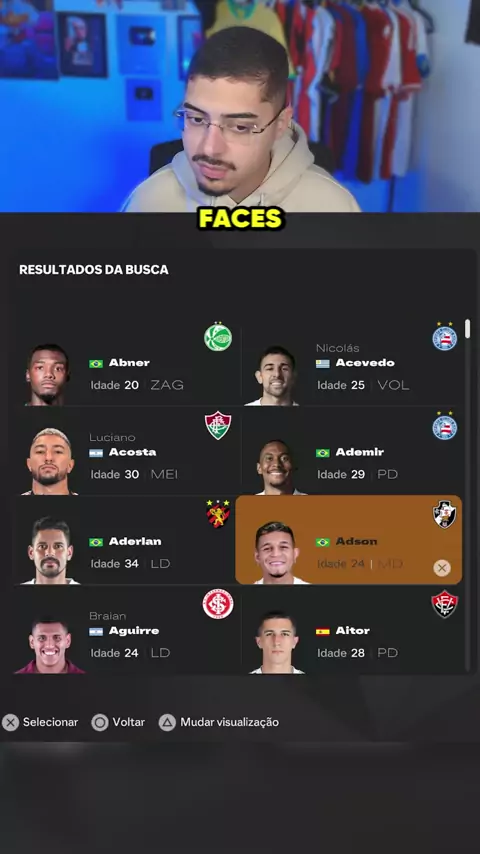Screen dimensions: 480x854
Task: Open Luciano Acosta's player portrait
Action: click(49, 462)
